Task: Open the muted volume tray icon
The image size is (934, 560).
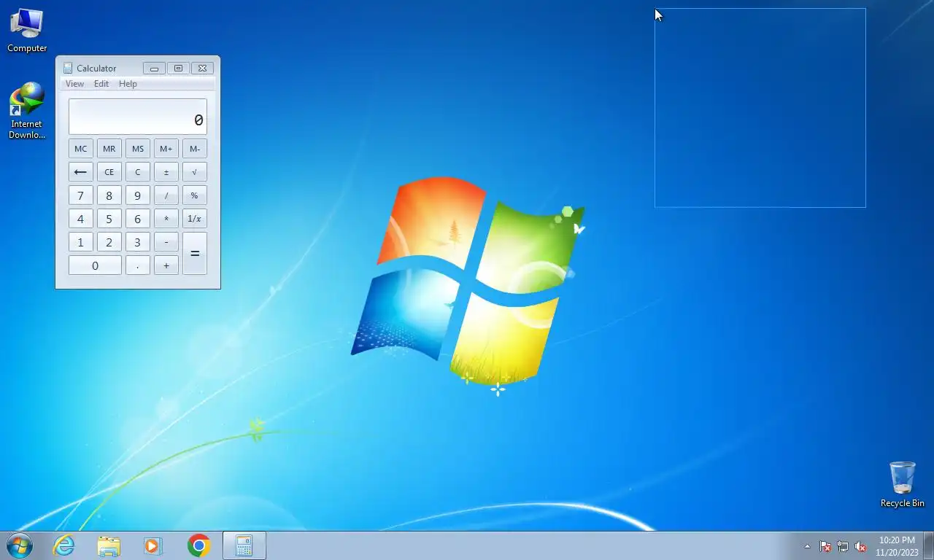Action: 860,546
